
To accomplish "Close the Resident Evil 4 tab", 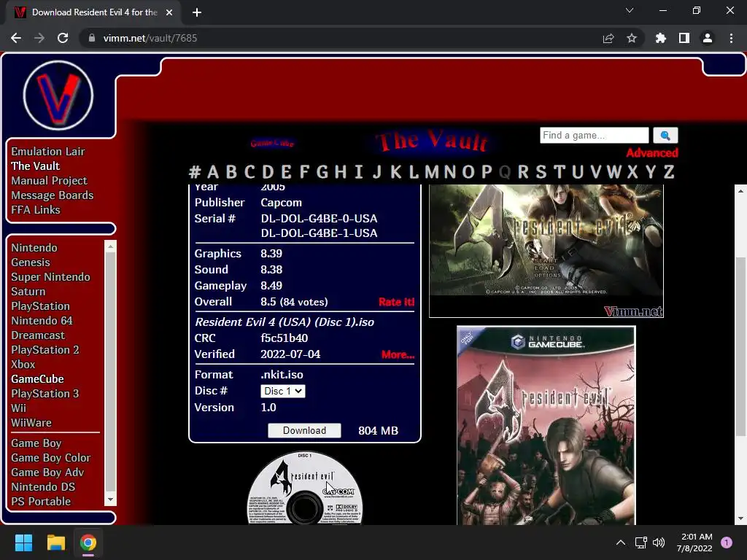I will click(169, 12).
